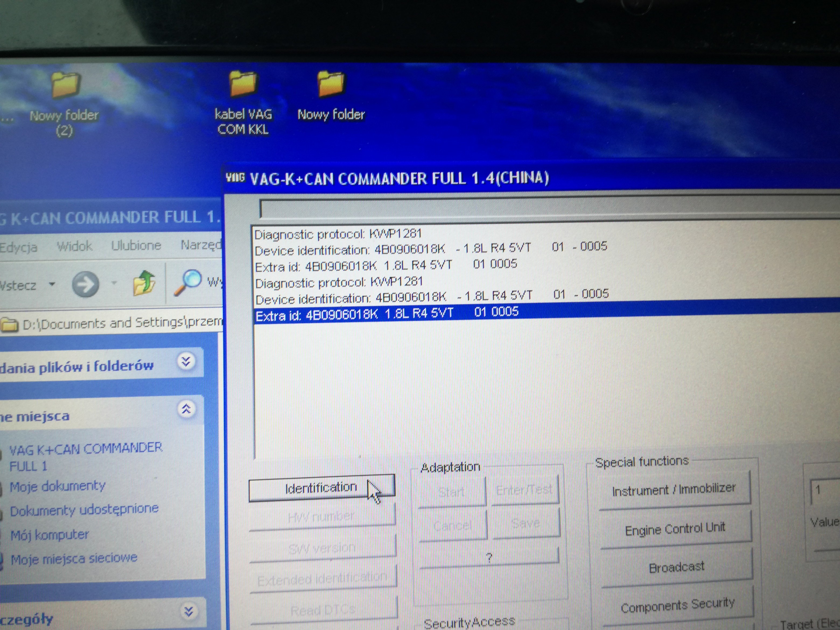Image resolution: width=840 pixels, height=630 pixels.
Task: Open the 'Ulubione' menu
Action: tap(136, 245)
